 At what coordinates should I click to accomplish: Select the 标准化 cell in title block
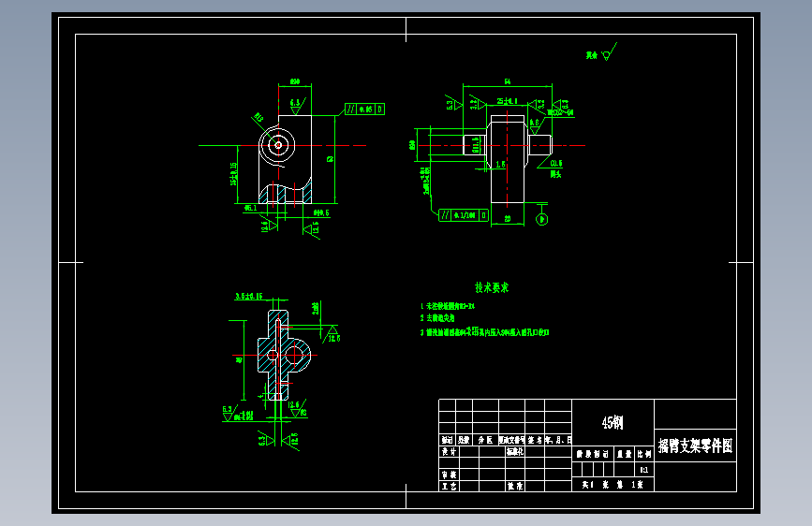[515, 452]
